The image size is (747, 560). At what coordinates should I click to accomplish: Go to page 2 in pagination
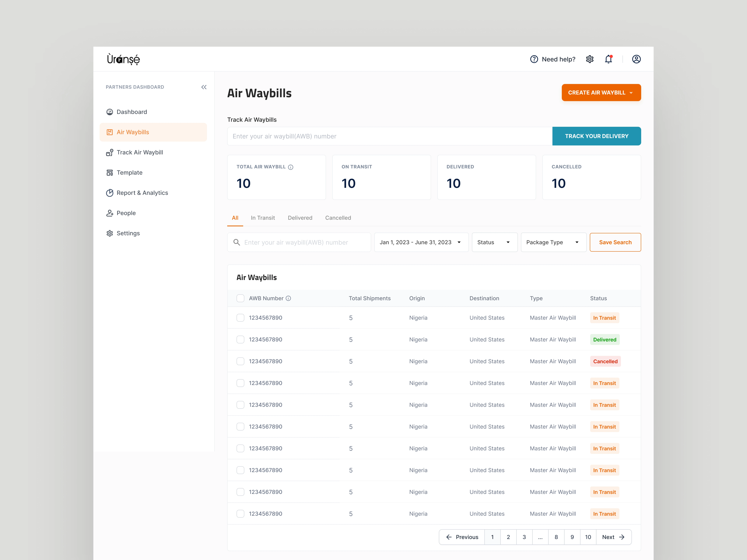click(x=508, y=537)
